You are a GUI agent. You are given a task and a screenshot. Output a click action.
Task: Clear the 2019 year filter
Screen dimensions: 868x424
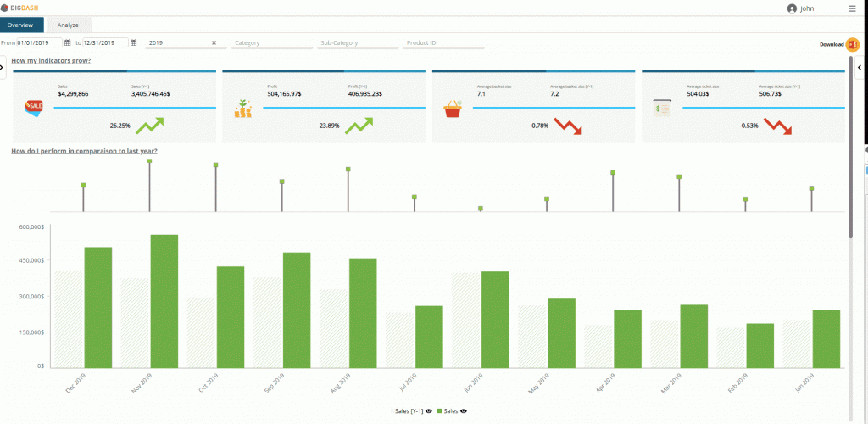214,42
